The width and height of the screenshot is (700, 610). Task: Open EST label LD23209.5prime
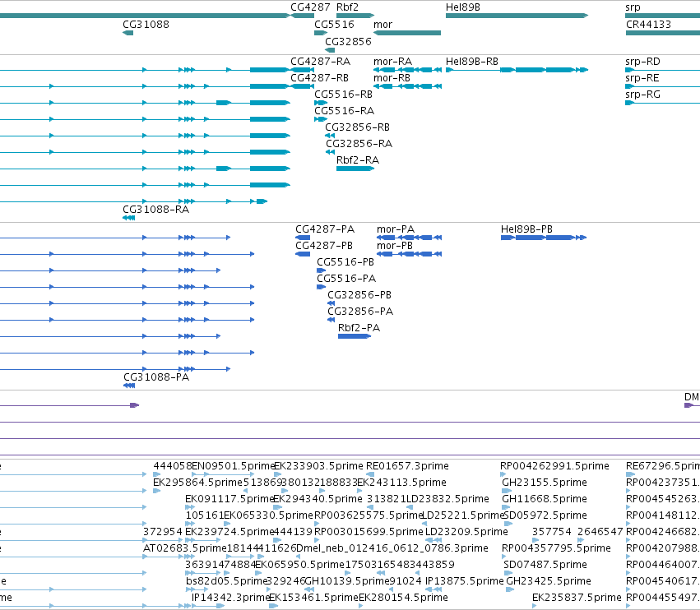tap(466, 532)
